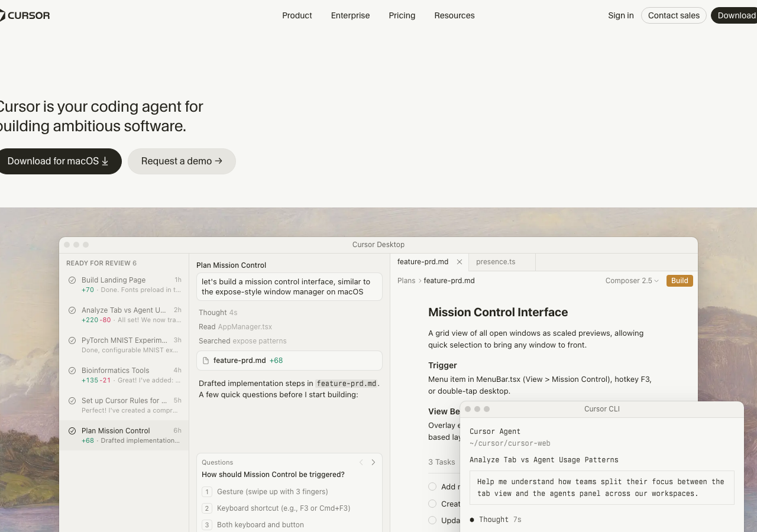The width and height of the screenshot is (757, 532).
Task: Open the Resources menu
Action: point(454,15)
